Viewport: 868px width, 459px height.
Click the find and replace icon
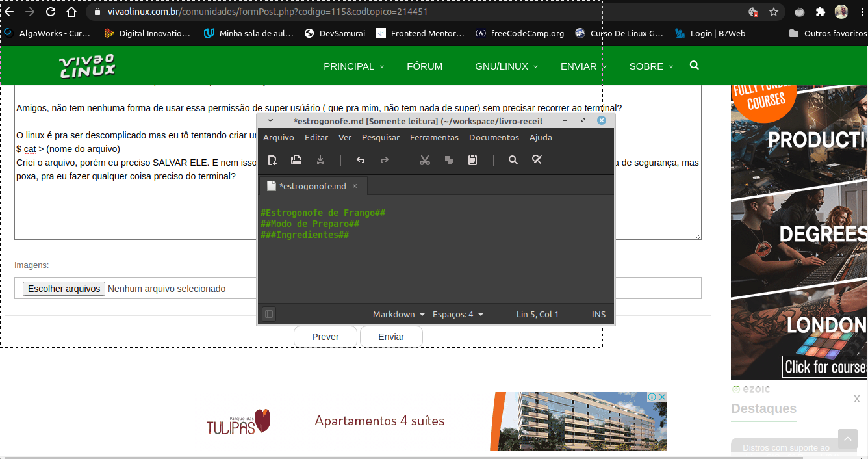tap(537, 160)
